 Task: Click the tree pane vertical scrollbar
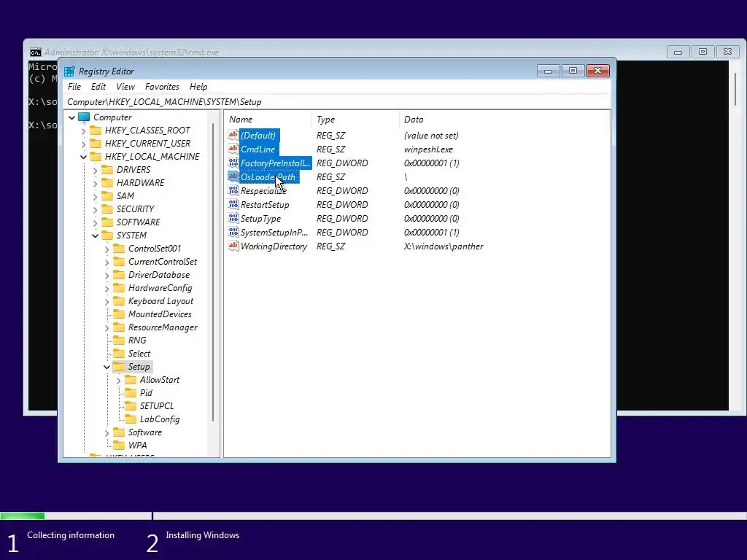coord(213,271)
